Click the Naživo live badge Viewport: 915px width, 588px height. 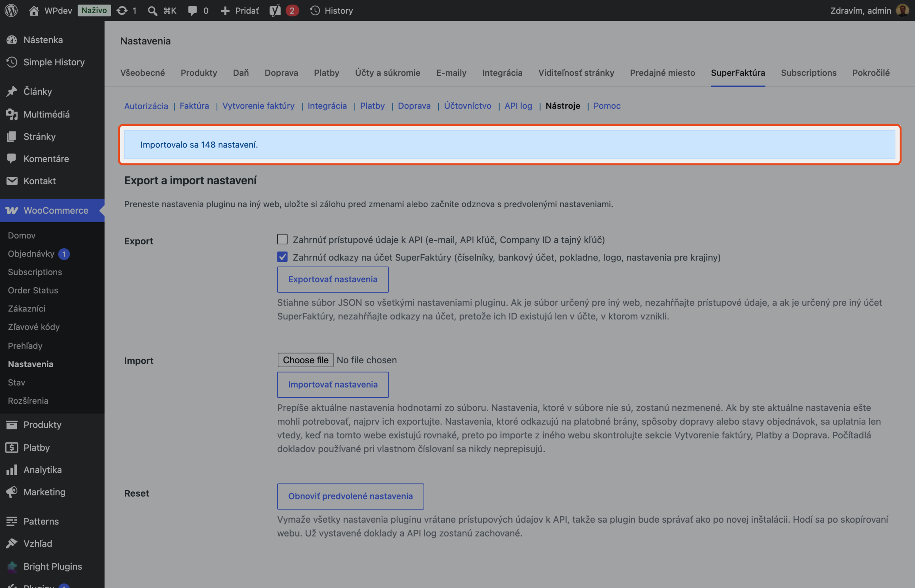coord(94,10)
